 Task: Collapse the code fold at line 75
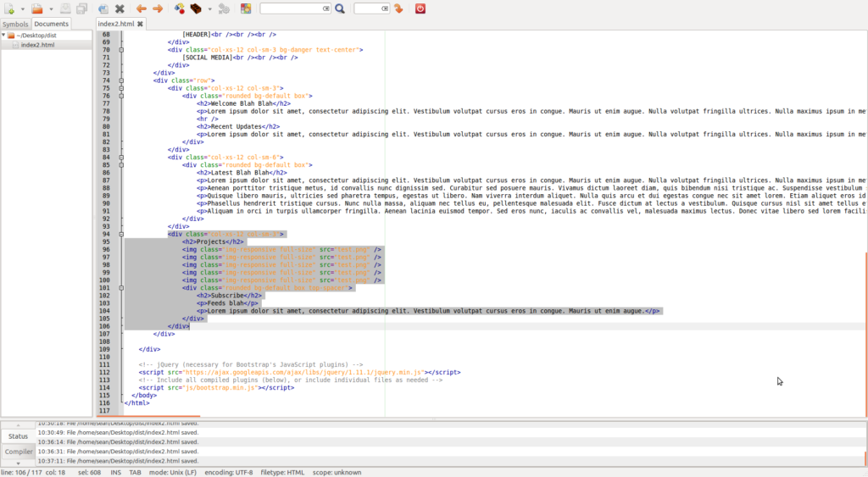121,88
